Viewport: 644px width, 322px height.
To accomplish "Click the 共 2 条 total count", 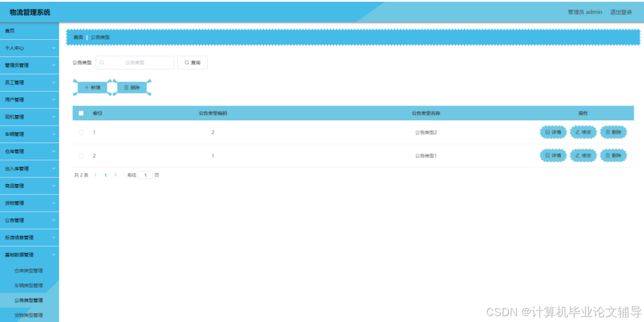I will [82, 175].
